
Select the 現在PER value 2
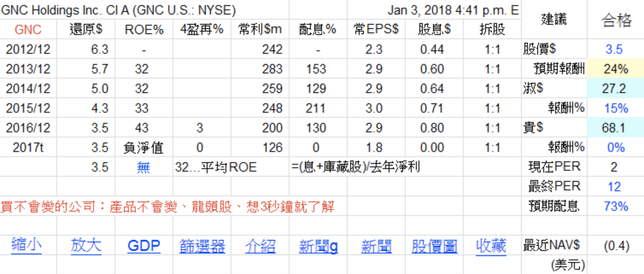point(615,167)
